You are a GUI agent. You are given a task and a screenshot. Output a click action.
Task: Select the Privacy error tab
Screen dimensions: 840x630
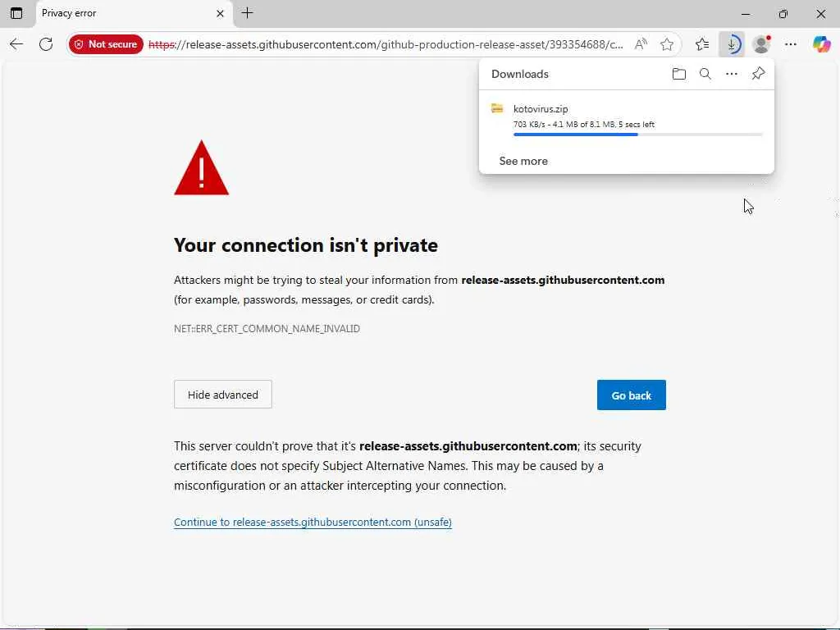pyautogui.click(x=123, y=13)
